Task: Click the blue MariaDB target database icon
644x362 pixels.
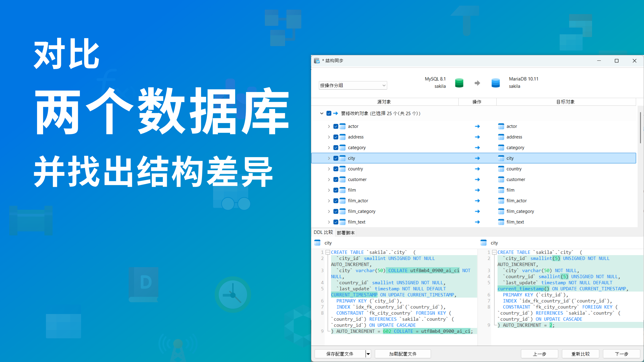Action: coord(496,83)
